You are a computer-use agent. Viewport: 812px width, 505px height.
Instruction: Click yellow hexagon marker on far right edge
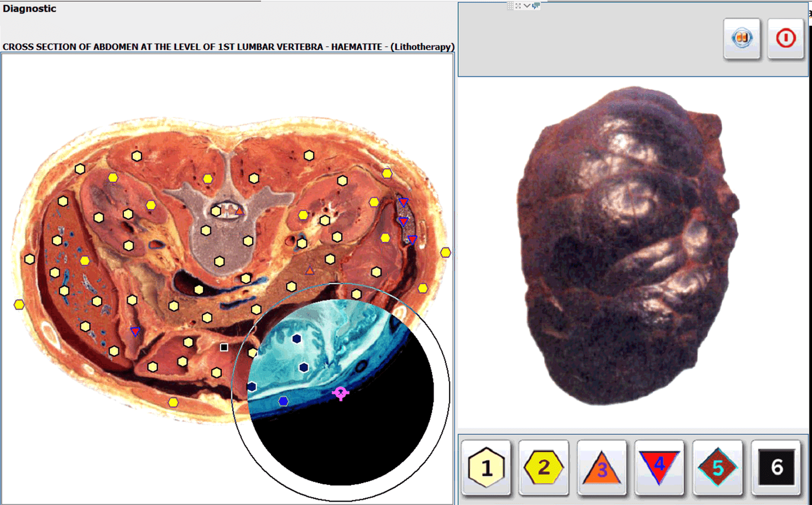pos(446,252)
